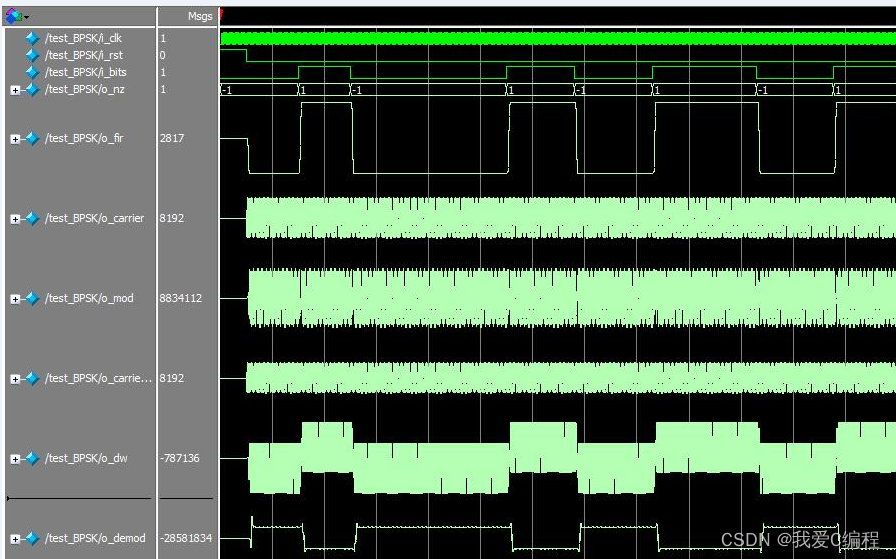
Task: Click the o_fir signal diamond icon
Action: click(x=32, y=138)
